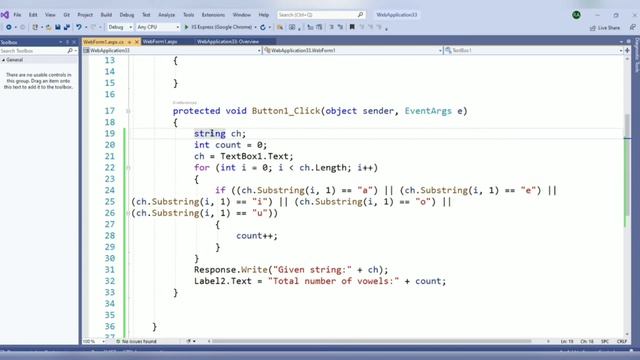Open the Window menu

click(242, 15)
